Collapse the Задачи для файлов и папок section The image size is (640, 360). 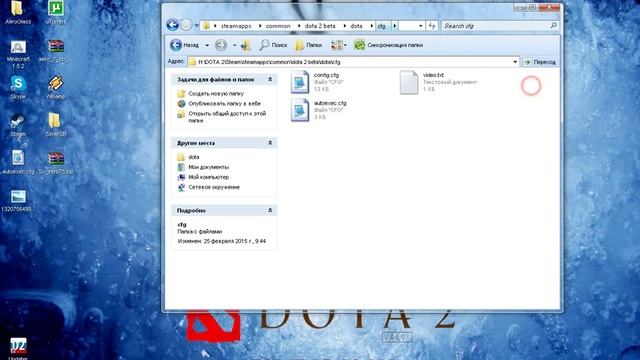tap(270, 79)
